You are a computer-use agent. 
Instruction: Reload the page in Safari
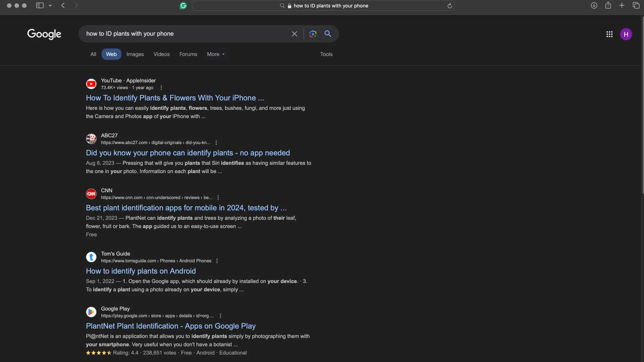pos(449,6)
